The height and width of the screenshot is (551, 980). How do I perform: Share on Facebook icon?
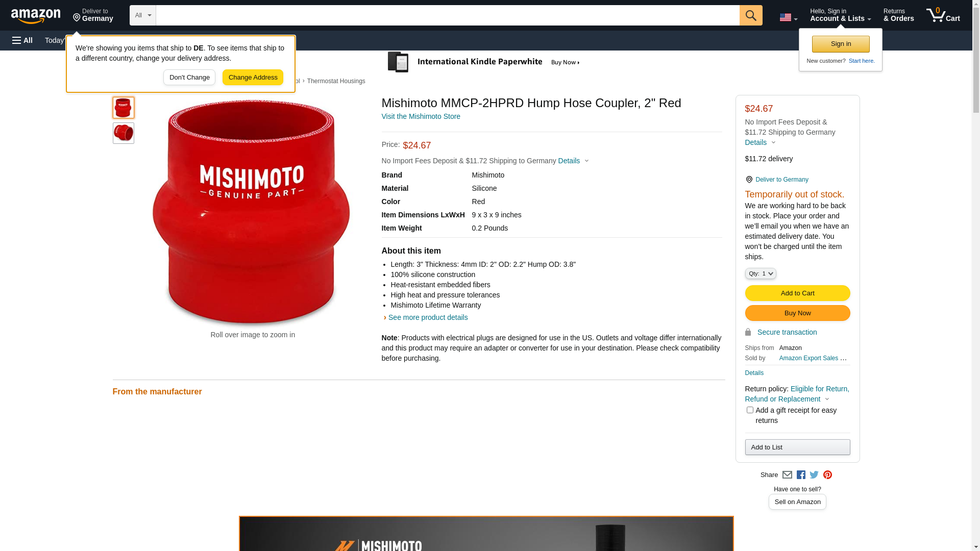(x=801, y=475)
